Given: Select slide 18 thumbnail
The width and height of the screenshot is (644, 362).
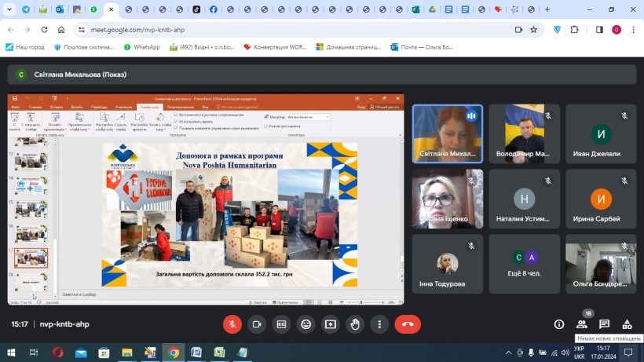Looking at the screenshot, I should click(x=31, y=283).
